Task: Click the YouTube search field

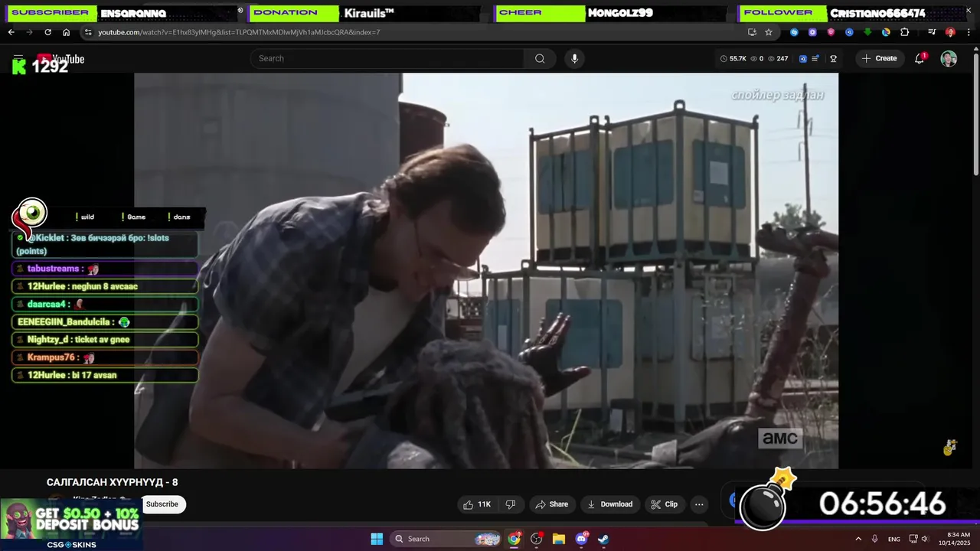Action: pos(387,58)
